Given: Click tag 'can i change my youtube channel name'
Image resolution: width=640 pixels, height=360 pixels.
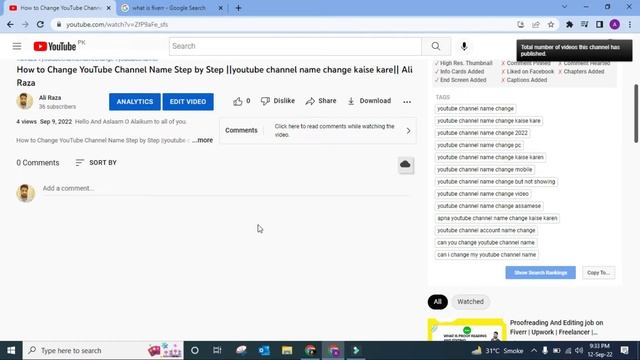Looking at the screenshot, I should [487, 255].
